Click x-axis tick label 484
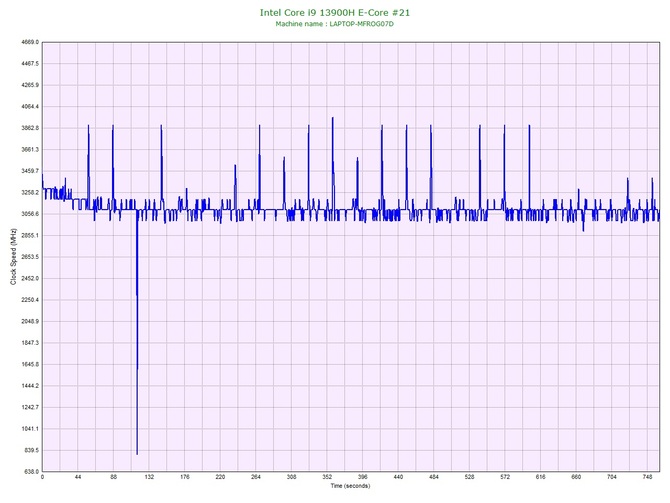 (434, 477)
